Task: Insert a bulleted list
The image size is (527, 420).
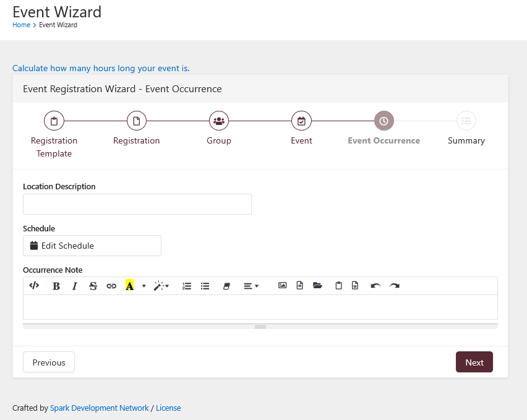Action: point(205,286)
